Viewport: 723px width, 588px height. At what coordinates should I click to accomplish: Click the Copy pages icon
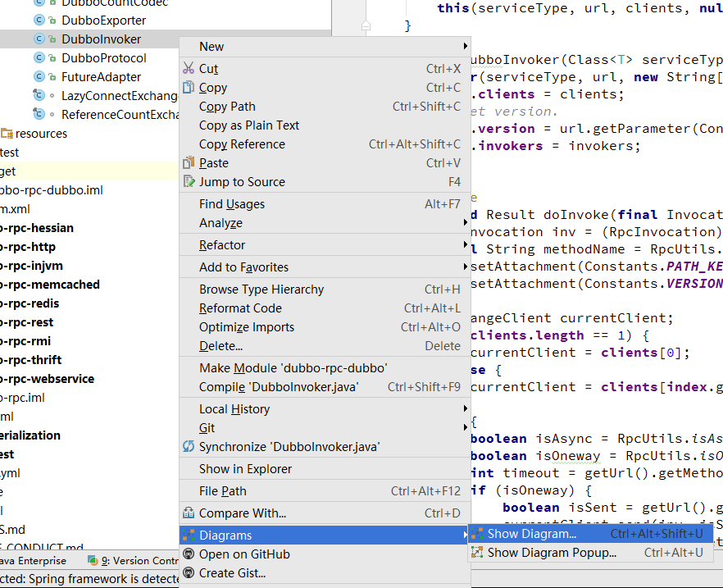189,87
